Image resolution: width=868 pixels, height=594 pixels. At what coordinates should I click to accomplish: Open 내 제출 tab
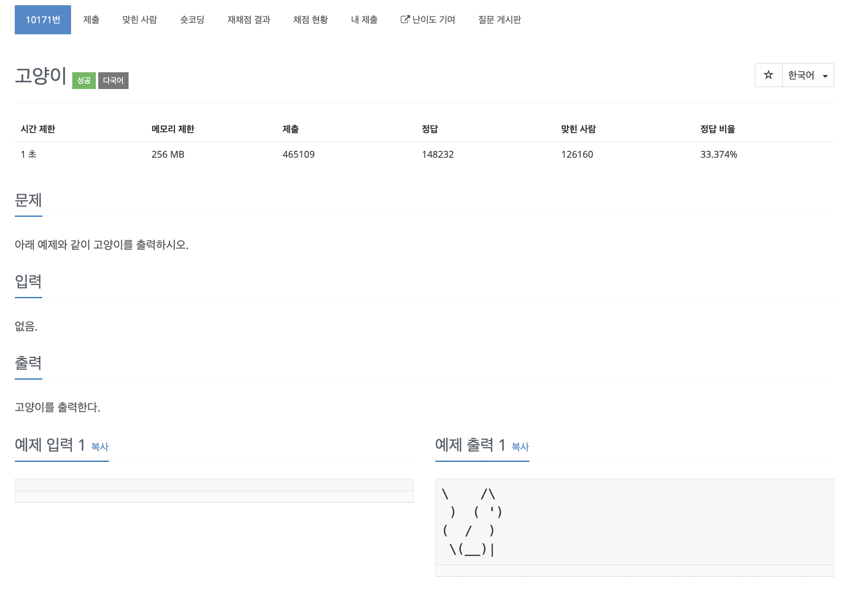point(364,20)
